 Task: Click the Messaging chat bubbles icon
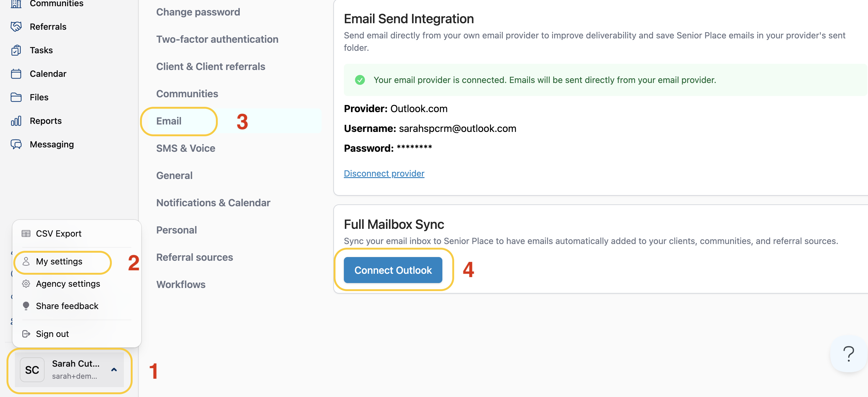pos(16,144)
